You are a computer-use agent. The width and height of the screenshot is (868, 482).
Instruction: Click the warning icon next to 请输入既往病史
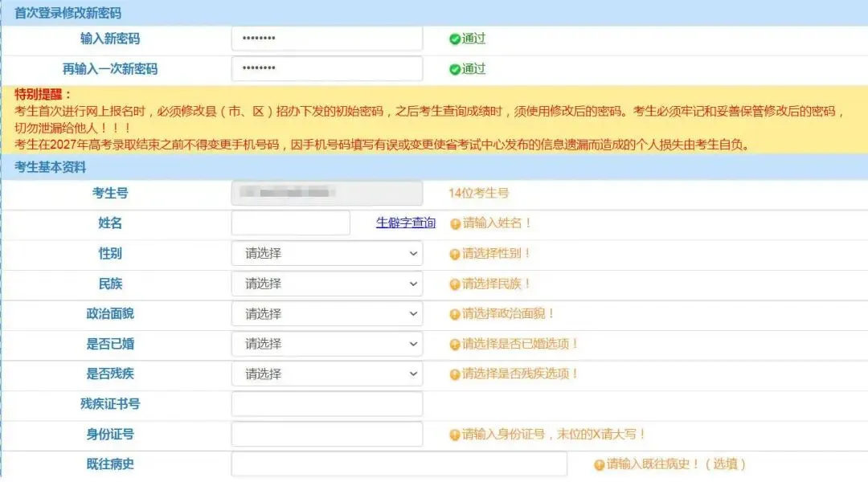[x=599, y=465]
